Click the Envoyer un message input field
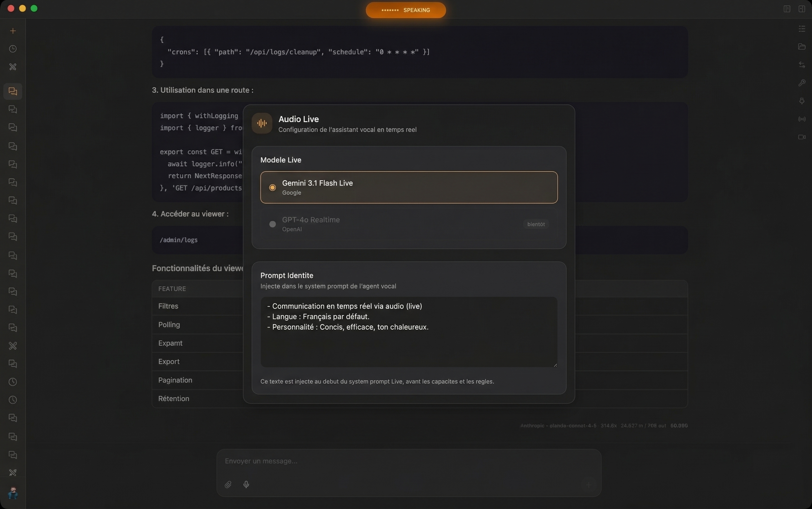The height and width of the screenshot is (509, 812). tap(409, 461)
